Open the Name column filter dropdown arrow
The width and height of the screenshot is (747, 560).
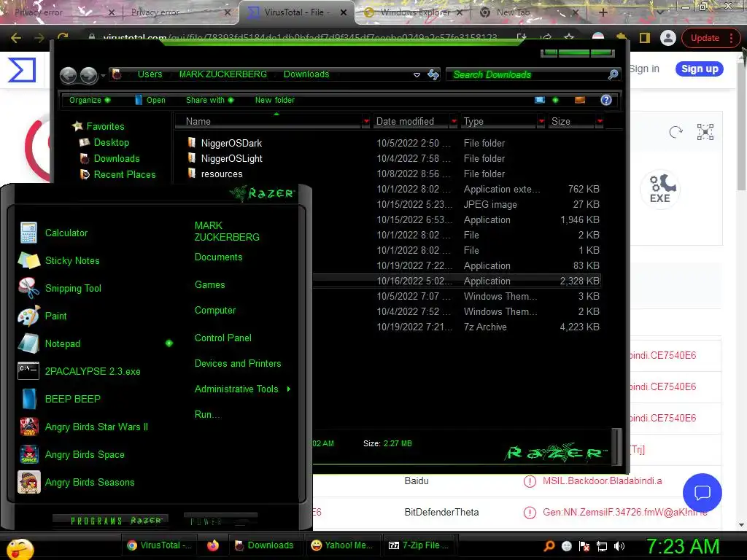[x=366, y=122]
